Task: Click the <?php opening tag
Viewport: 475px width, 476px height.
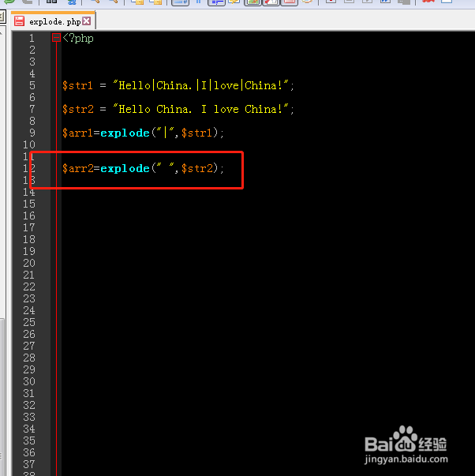Action: coord(78,38)
